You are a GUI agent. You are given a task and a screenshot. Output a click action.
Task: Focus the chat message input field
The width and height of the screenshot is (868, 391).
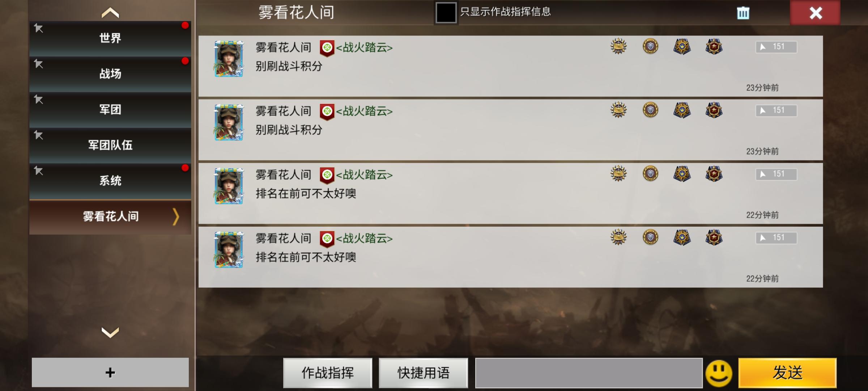589,373
